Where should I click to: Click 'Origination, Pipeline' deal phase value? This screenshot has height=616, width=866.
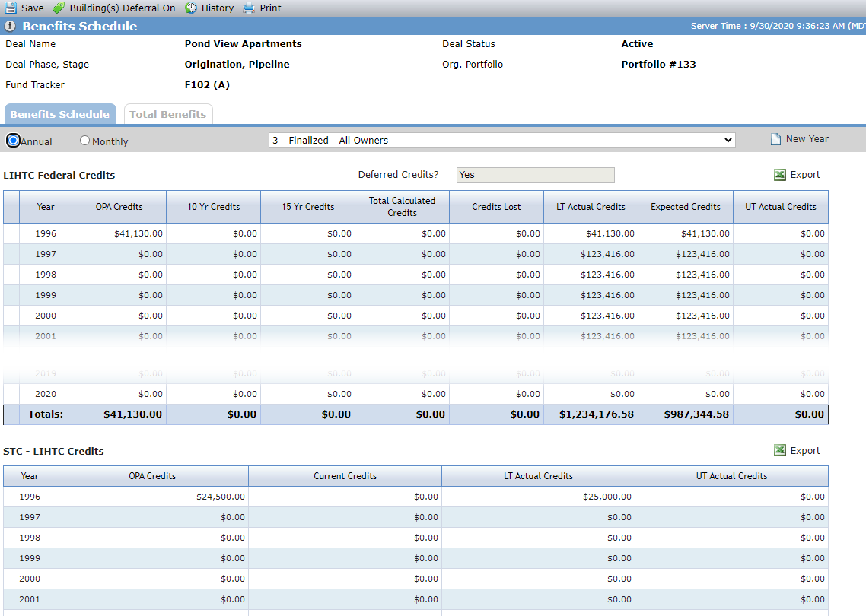coord(237,64)
